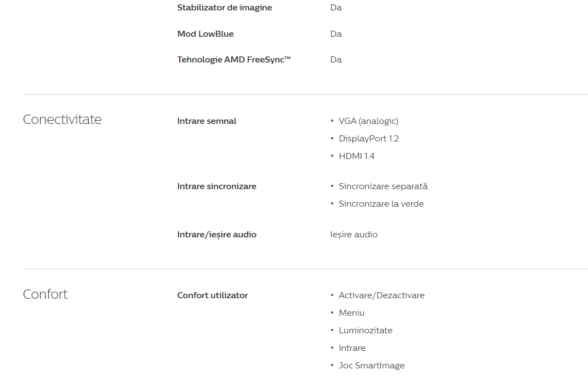Select the HDMI 1.4 list item
Viewport: 588px width, 387px height.
[x=357, y=156]
